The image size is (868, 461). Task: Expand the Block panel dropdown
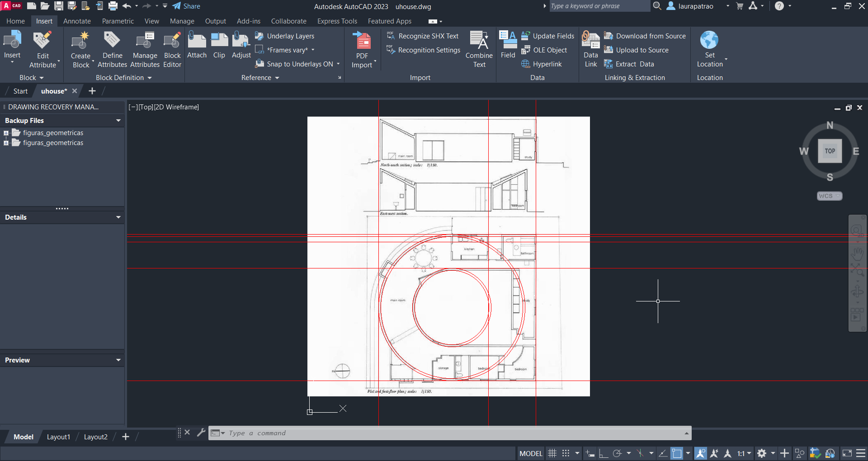pos(32,78)
